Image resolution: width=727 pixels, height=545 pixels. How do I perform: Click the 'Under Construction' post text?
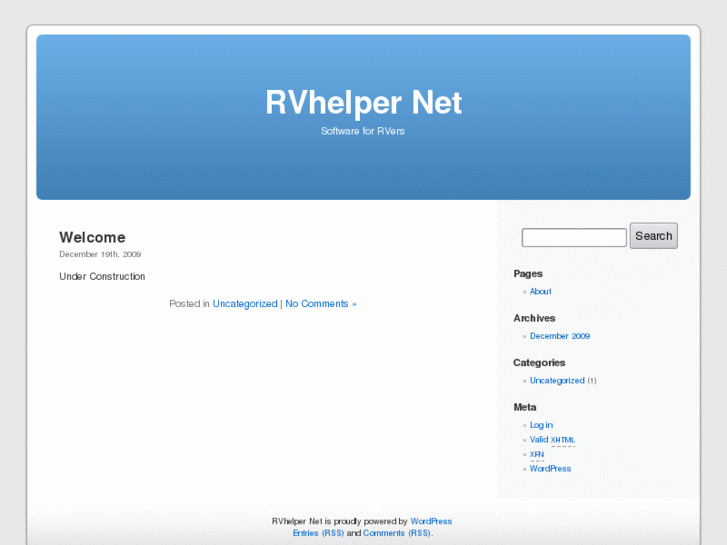[x=102, y=276]
